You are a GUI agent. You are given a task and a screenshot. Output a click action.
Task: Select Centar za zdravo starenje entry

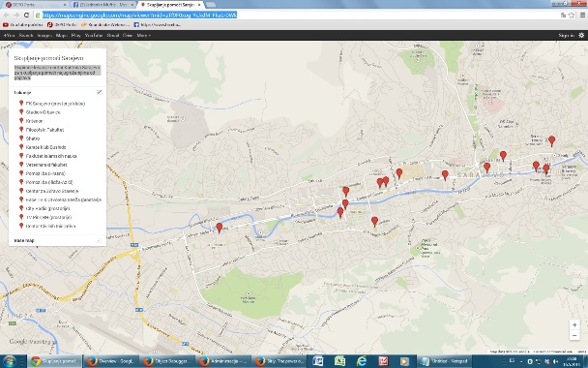(52, 191)
